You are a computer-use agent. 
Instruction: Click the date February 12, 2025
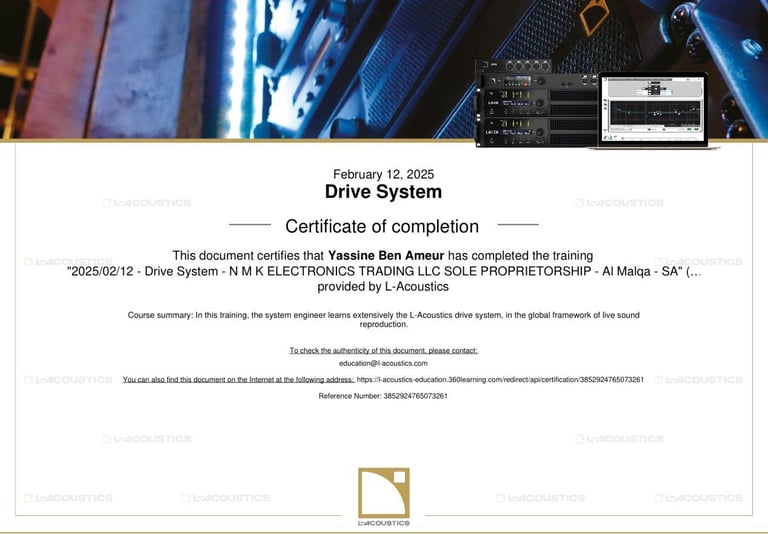[384, 174]
